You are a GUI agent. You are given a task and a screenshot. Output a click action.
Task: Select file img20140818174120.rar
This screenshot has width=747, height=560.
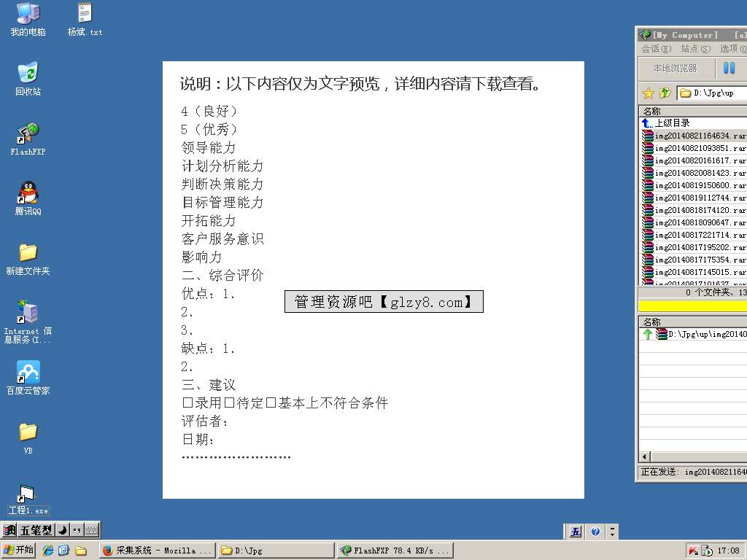point(693,210)
